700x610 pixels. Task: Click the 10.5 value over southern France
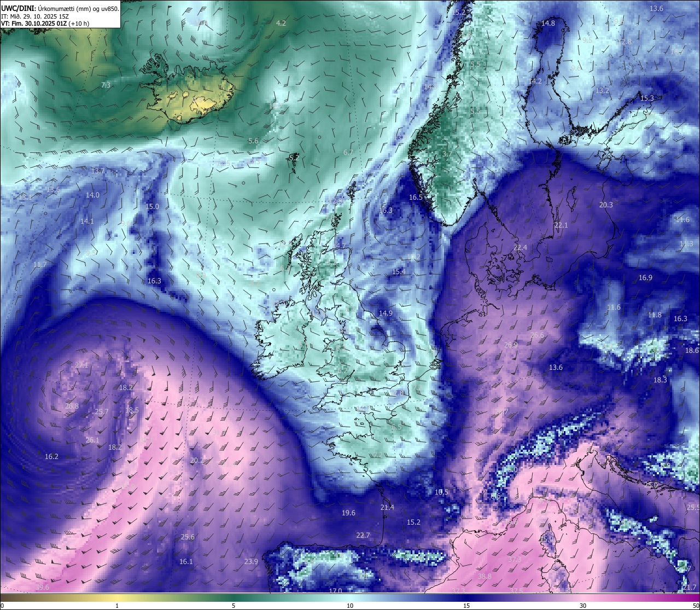[441, 492]
